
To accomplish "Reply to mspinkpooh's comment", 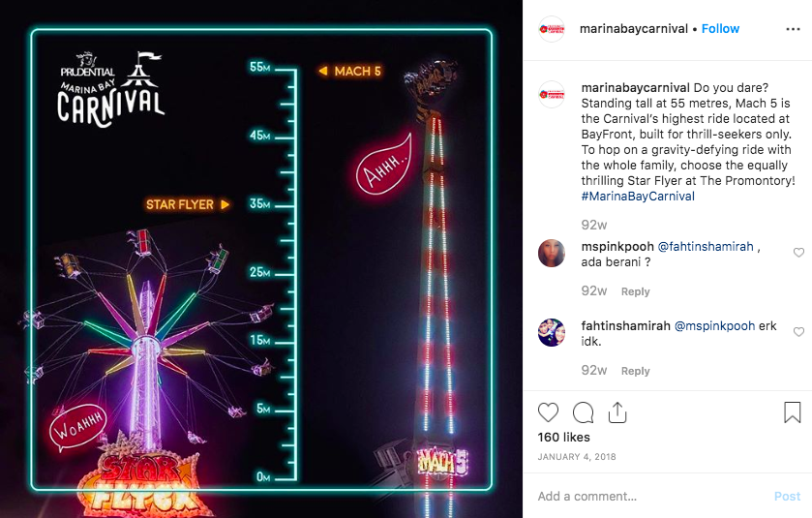I will (636, 291).
